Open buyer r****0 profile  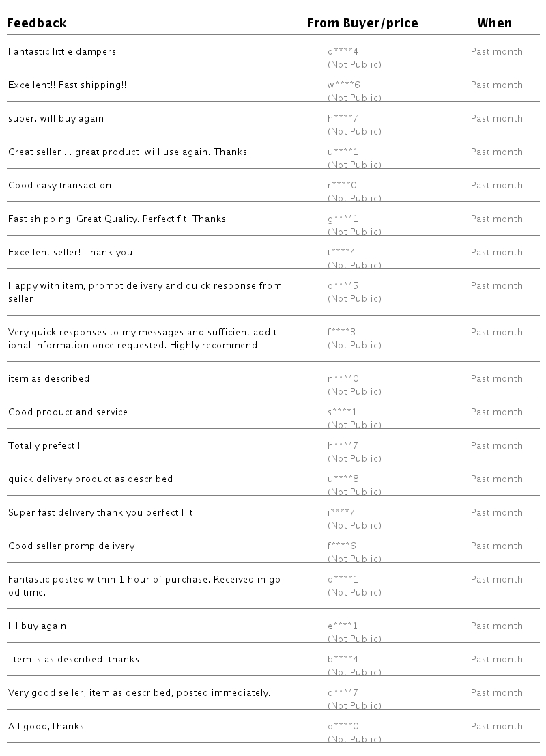coord(342,185)
